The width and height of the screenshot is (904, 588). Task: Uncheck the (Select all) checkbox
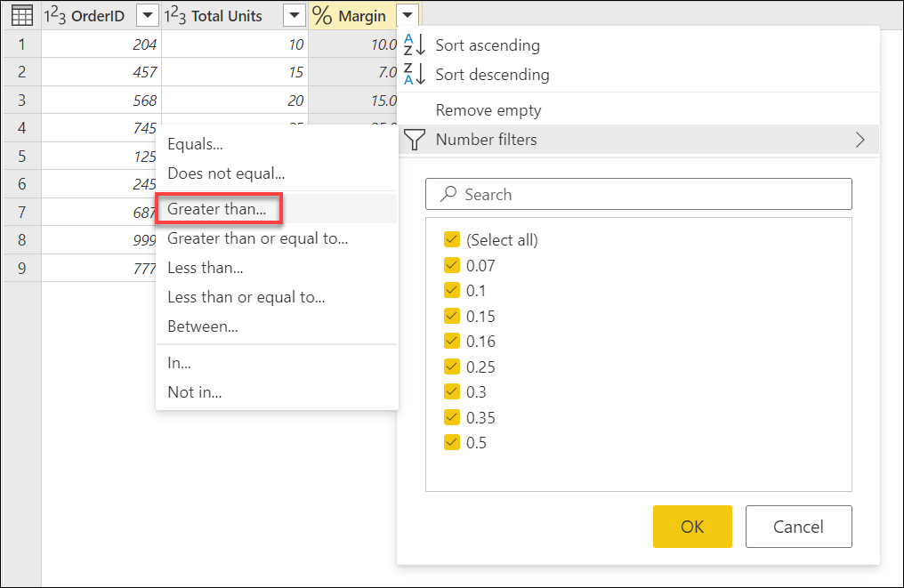click(451, 239)
